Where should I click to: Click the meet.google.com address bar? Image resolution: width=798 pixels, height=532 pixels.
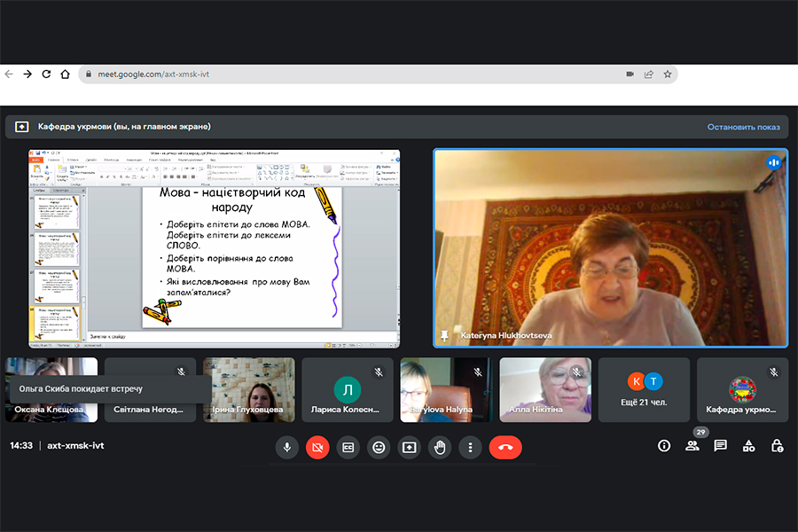(378, 74)
